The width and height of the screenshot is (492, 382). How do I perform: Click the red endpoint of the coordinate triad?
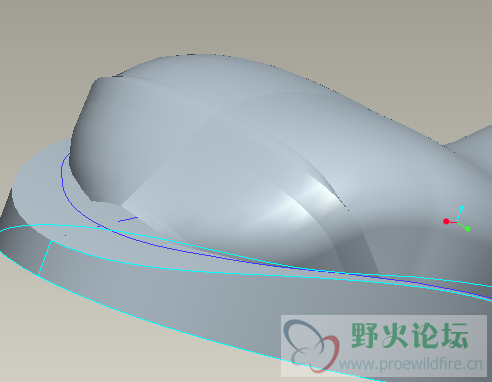(x=446, y=221)
